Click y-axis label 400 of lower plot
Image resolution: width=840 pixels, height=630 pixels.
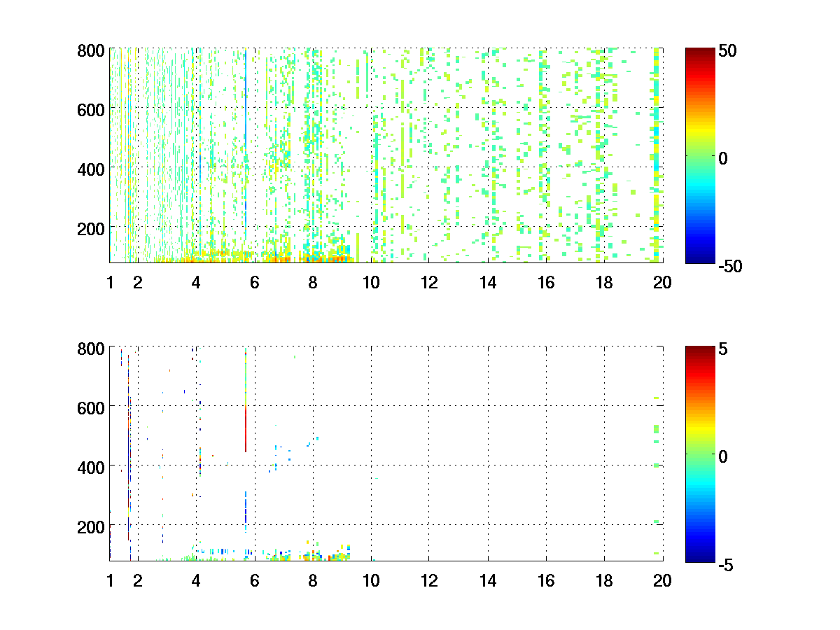[x=91, y=466]
